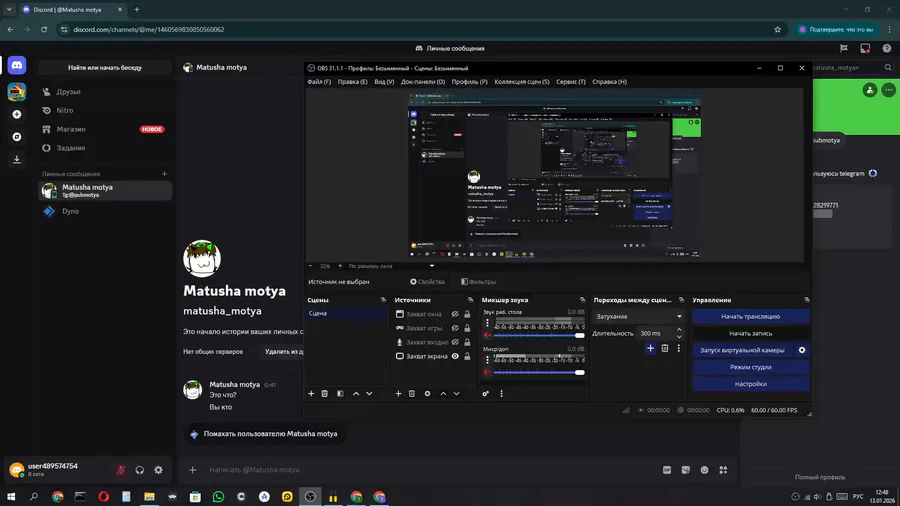Open OBS Файл menu
This screenshot has width=900, height=506.
[319, 81]
